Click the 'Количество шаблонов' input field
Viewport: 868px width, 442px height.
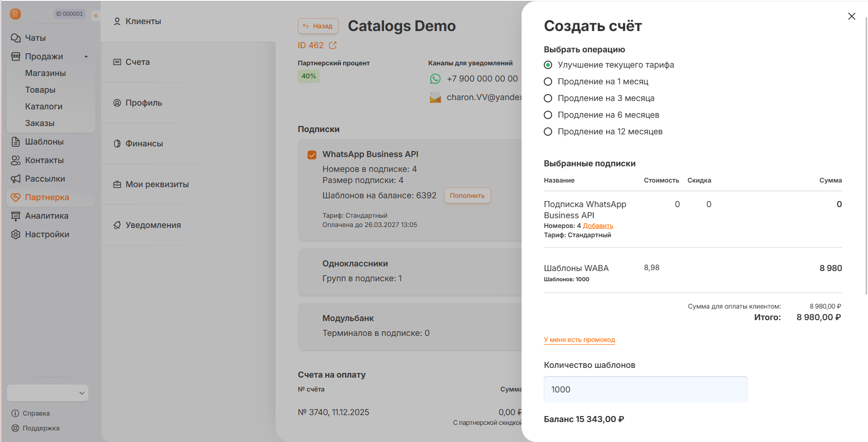point(645,389)
